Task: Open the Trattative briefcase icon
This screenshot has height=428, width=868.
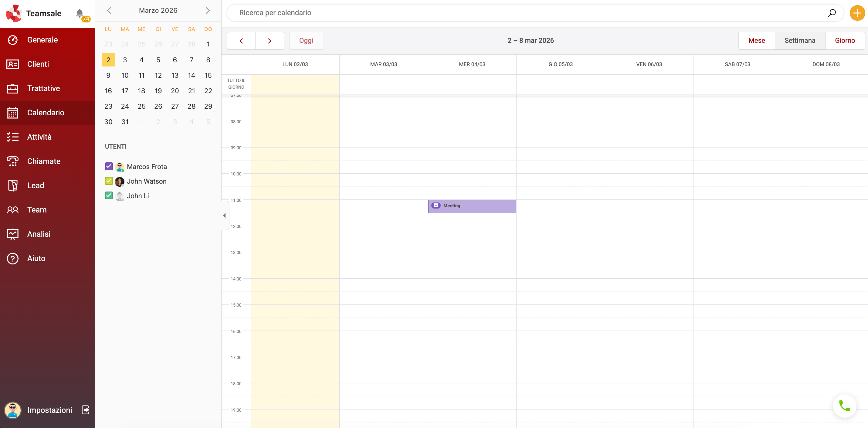Action: (x=12, y=88)
